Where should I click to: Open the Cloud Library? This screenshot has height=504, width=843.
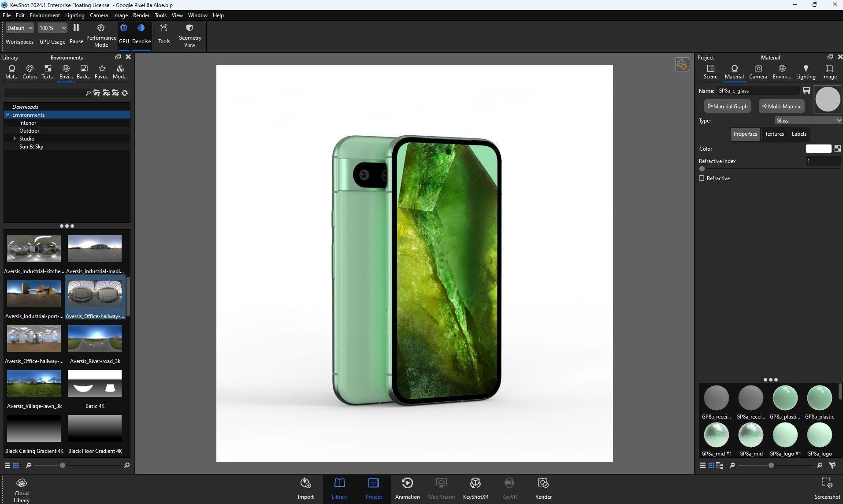(x=21, y=490)
